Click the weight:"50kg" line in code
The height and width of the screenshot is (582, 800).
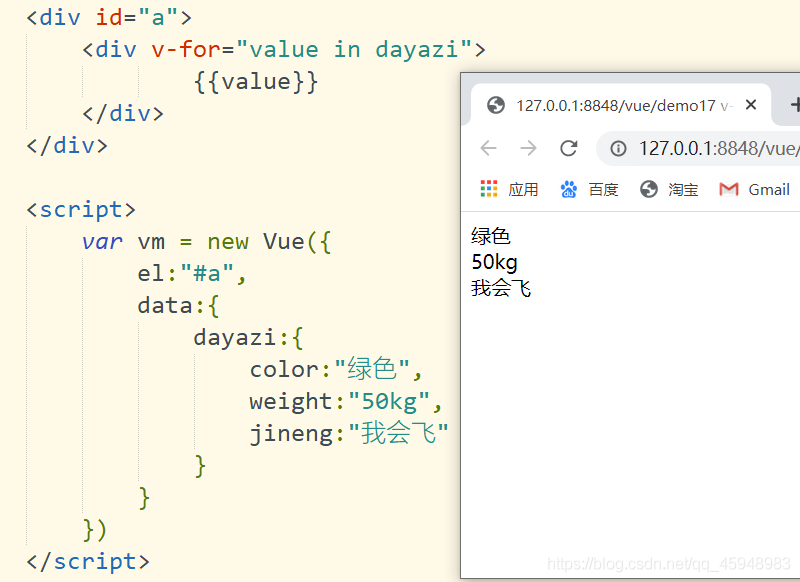pos(346,402)
